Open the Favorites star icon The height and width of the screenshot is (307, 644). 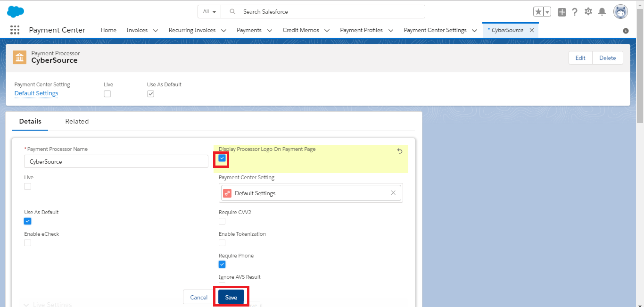click(x=538, y=12)
